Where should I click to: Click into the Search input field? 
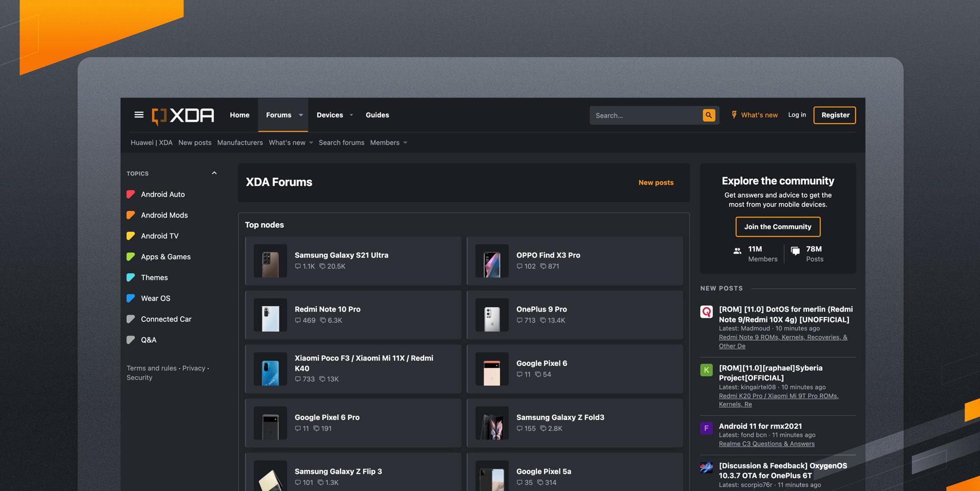coord(646,115)
